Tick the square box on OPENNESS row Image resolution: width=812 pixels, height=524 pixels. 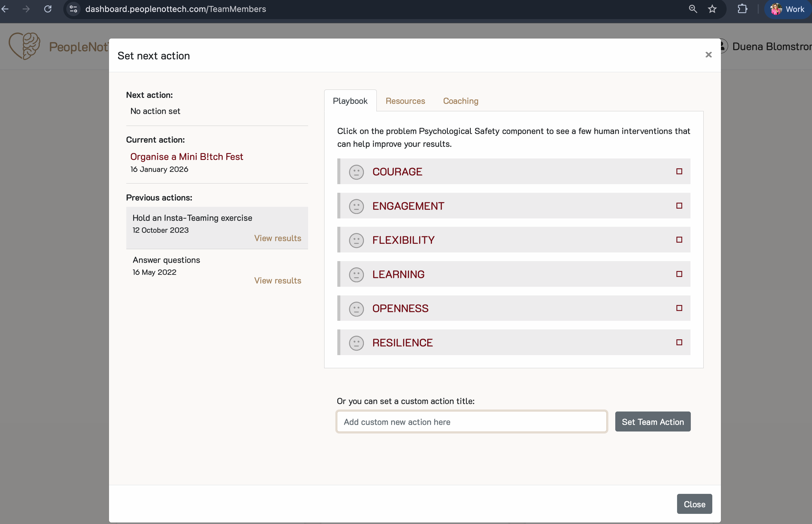click(x=679, y=308)
